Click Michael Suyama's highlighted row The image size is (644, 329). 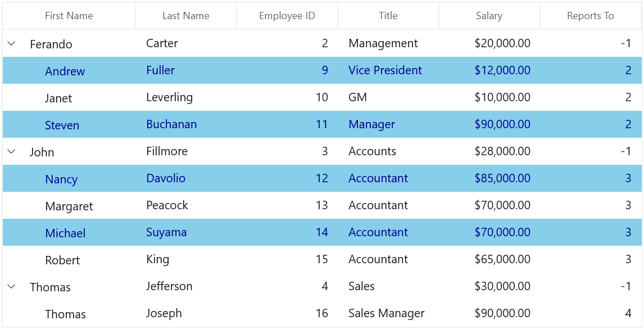click(x=322, y=232)
